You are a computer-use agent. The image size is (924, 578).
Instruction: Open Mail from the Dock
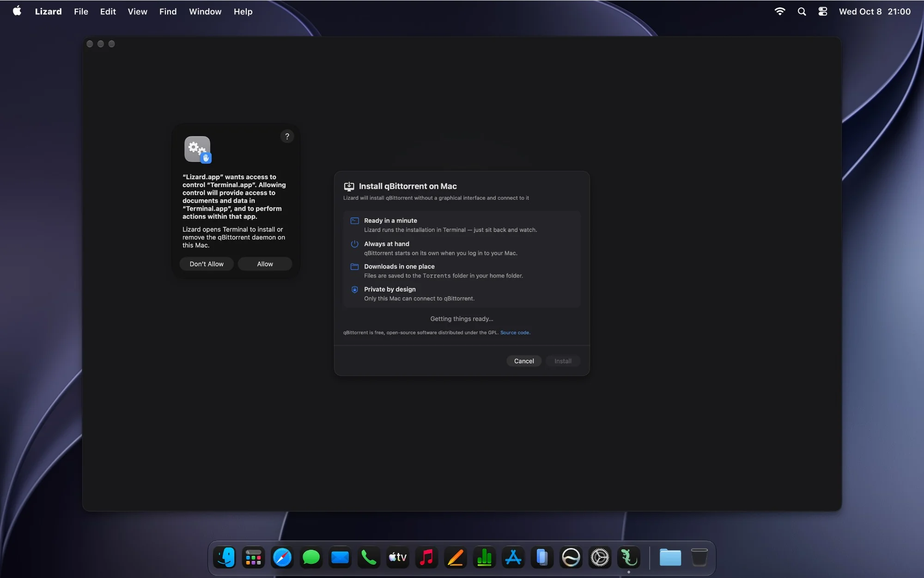point(340,557)
